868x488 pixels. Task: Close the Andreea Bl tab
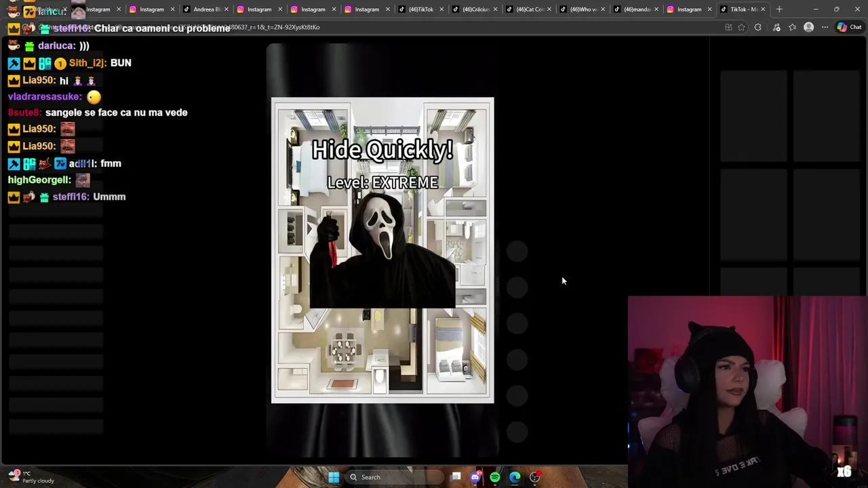coord(226,9)
